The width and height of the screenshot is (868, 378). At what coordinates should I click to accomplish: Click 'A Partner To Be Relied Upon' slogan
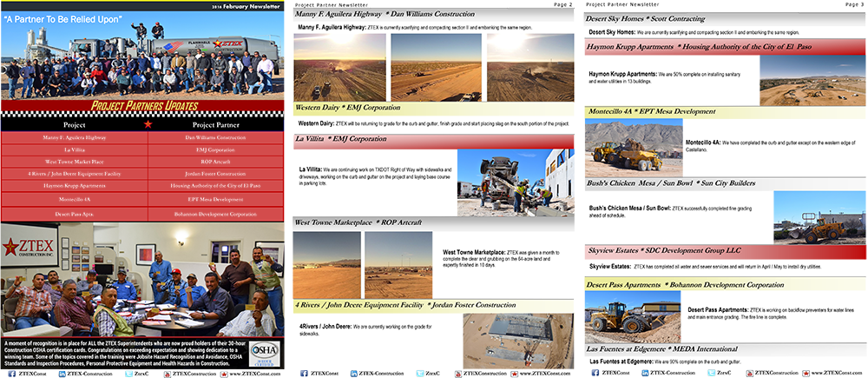(62, 19)
